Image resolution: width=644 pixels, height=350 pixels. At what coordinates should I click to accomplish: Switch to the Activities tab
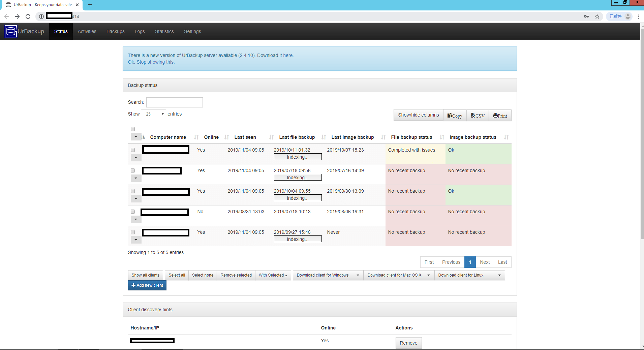click(x=87, y=31)
